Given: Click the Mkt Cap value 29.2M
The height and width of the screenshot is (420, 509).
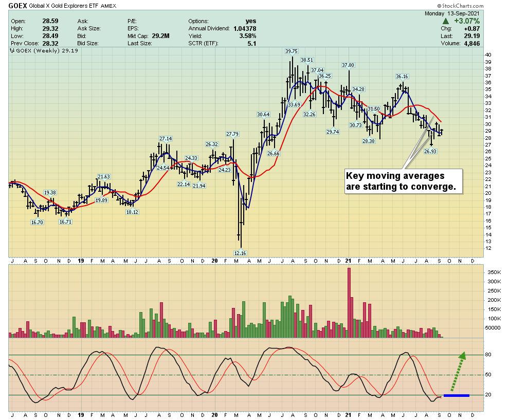Looking at the screenshot, I should tap(160, 36).
